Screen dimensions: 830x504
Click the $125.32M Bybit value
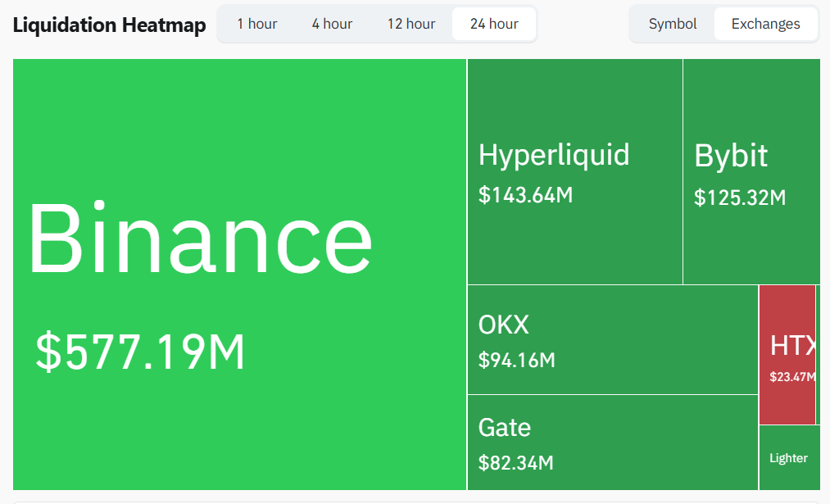click(x=740, y=198)
